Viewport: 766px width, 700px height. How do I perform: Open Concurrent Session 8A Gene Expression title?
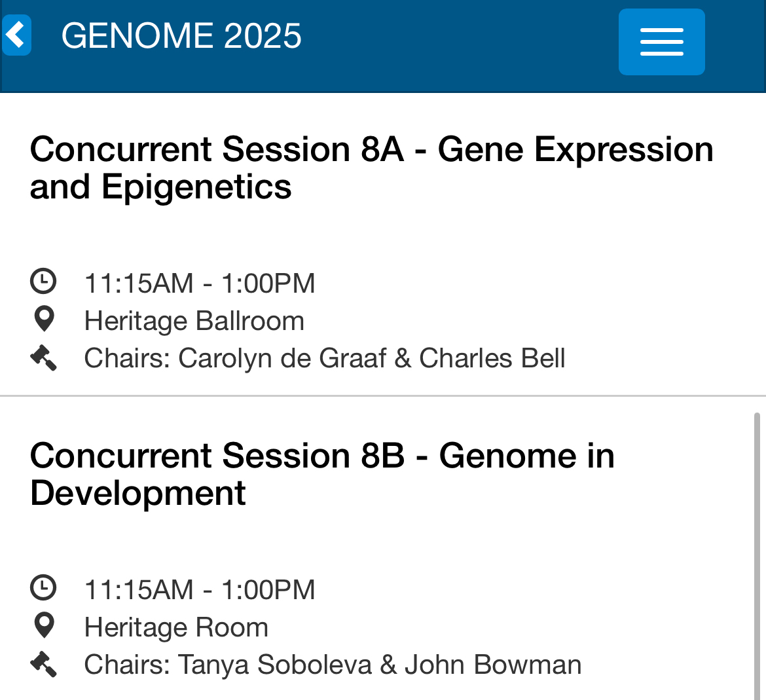click(371, 150)
